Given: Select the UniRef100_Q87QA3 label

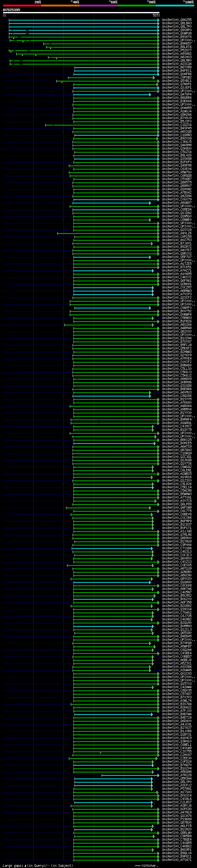Looking at the screenshot, I should click(177, 450).
